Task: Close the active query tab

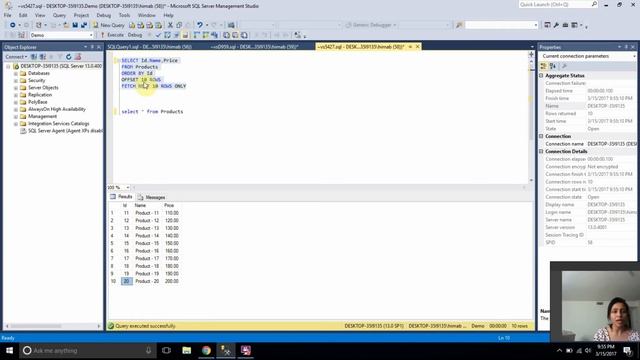Action: pos(418,47)
